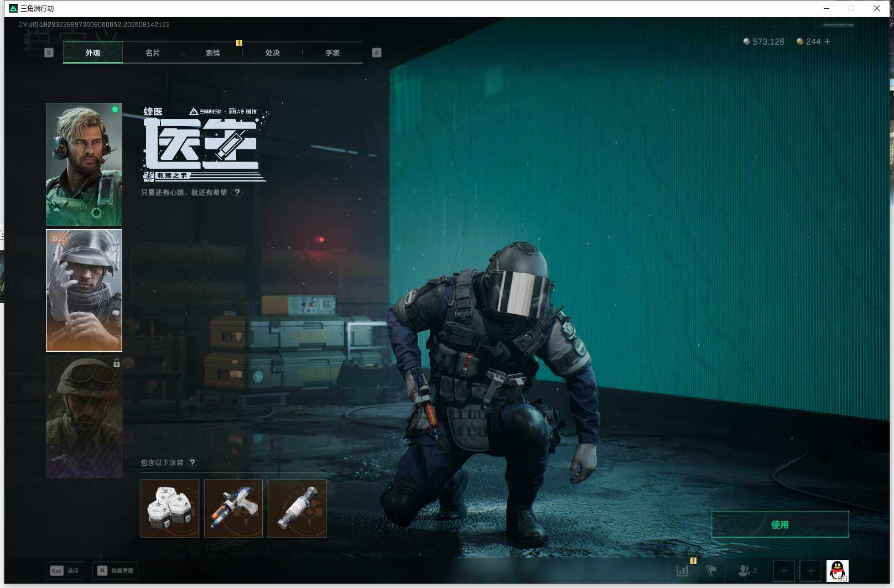Image resolution: width=894 pixels, height=588 pixels.
Task: Open the 名片 tab
Action: coord(153,53)
